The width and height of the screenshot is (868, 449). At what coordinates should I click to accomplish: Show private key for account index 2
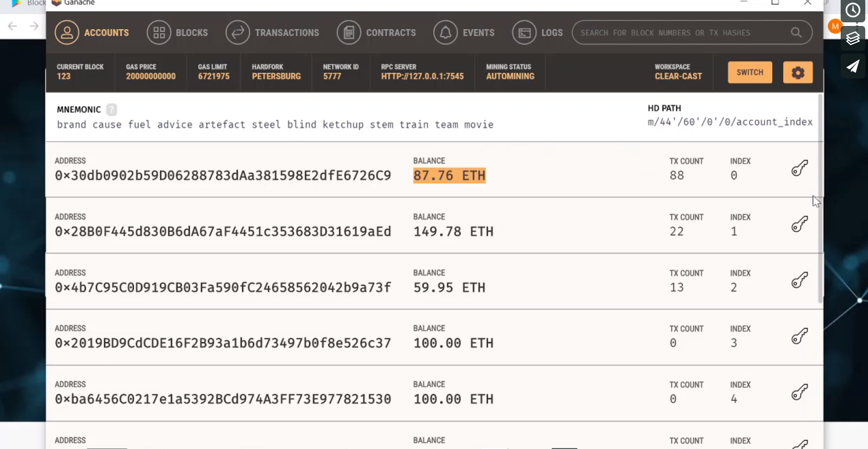(800, 280)
